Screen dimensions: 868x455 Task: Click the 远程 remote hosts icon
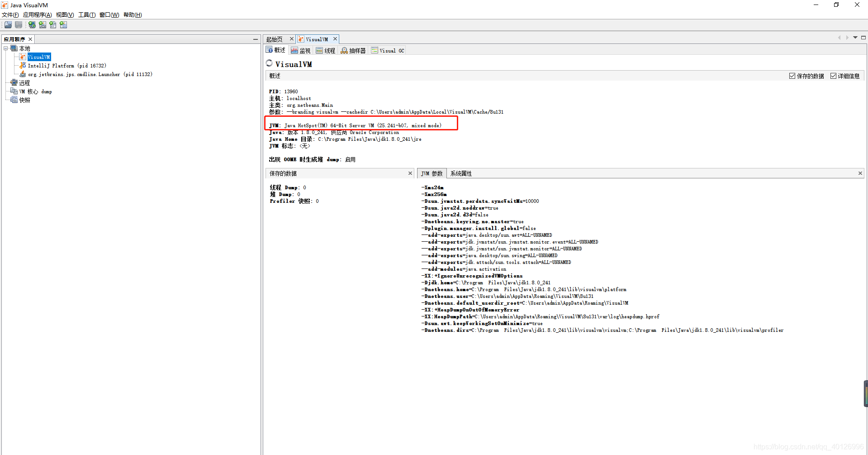pos(14,82)
